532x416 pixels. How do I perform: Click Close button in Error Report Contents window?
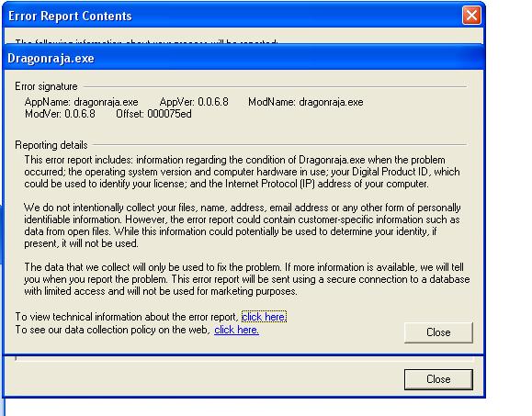coord(438,379)
